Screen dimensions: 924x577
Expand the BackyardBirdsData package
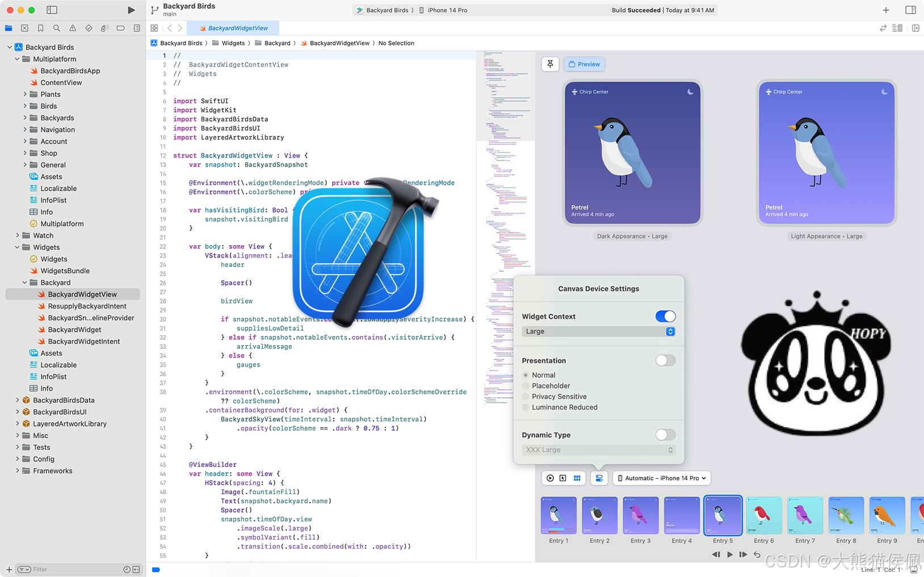pyautogui.click(x=18, y=400)
